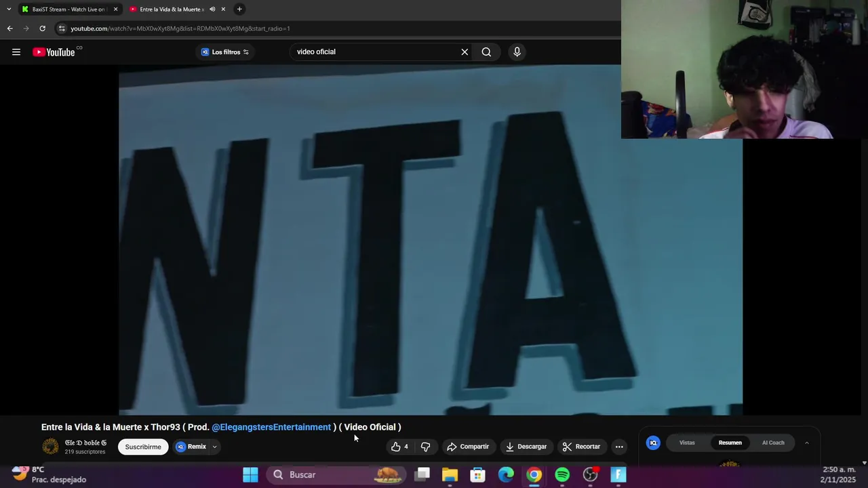Viewport: 868px width, 488px height.
Task: Go to the YouTube home logo
Action: pos(54,52)
